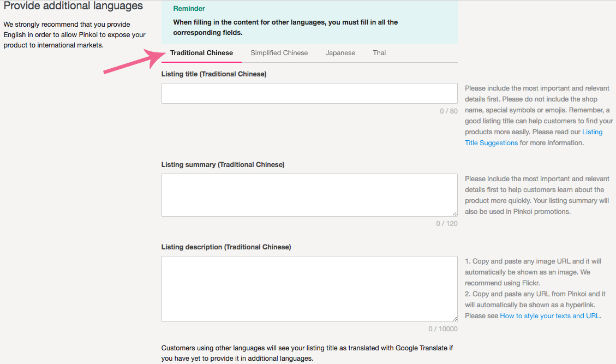Focus the Listing summary text area

point(309,195)
